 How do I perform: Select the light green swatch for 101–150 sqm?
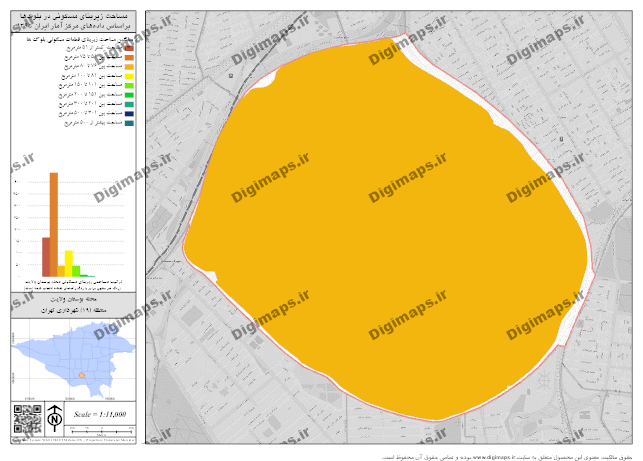(129, 86)
